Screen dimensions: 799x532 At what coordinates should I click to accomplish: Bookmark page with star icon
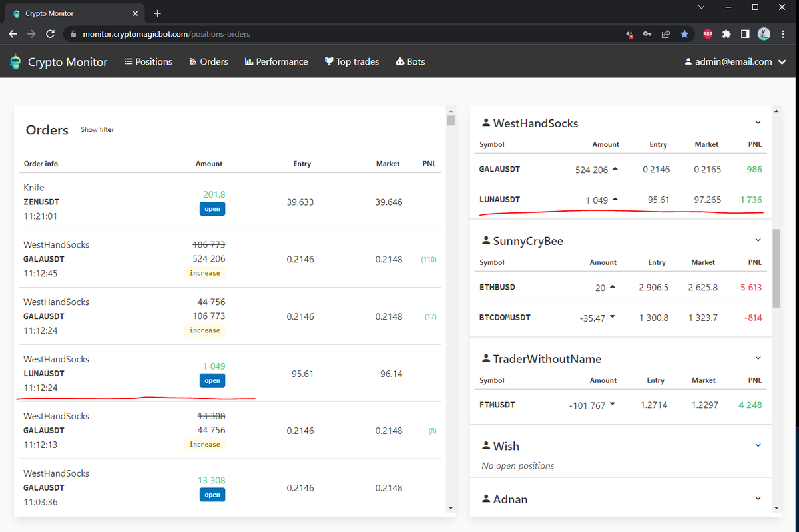coord(684,34)
